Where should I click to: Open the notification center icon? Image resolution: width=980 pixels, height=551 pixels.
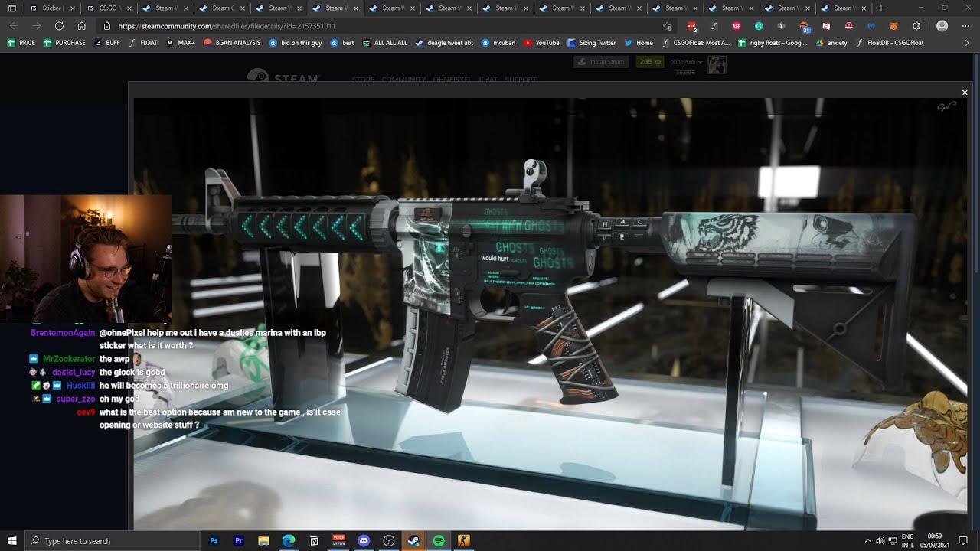point(963,541)
